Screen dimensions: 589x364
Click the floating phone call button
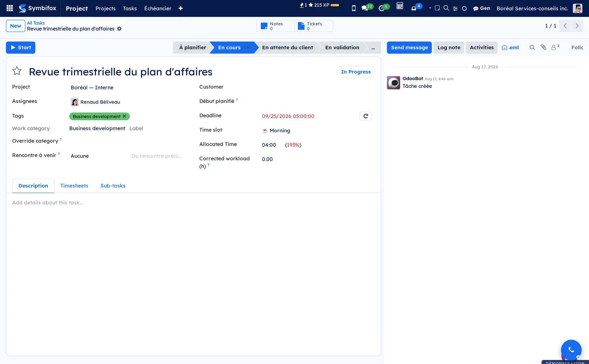point(571,350)
